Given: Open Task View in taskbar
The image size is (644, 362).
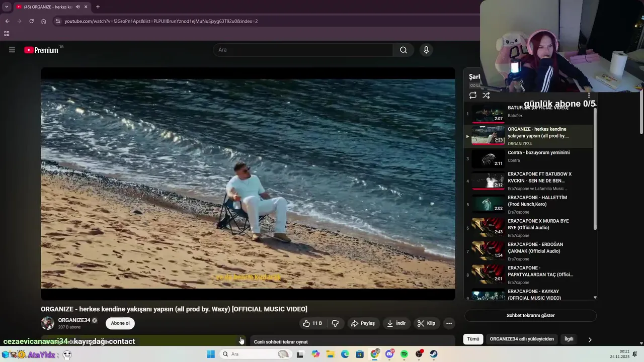Looking at the screenshot, I should (300, 354).
